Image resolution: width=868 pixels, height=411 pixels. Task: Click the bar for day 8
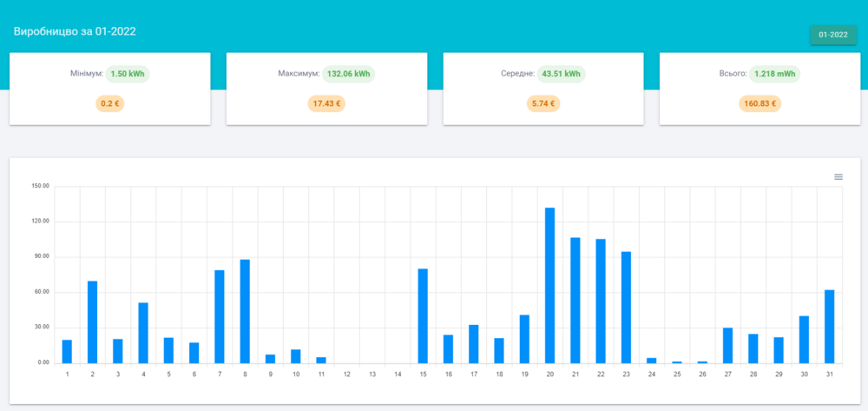click(x=245, y=311)
